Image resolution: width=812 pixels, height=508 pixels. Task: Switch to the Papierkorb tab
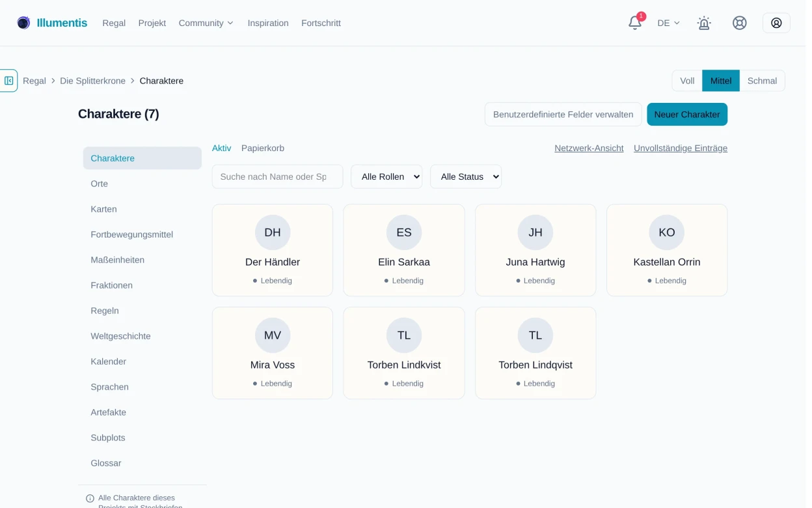coord(263,148)
